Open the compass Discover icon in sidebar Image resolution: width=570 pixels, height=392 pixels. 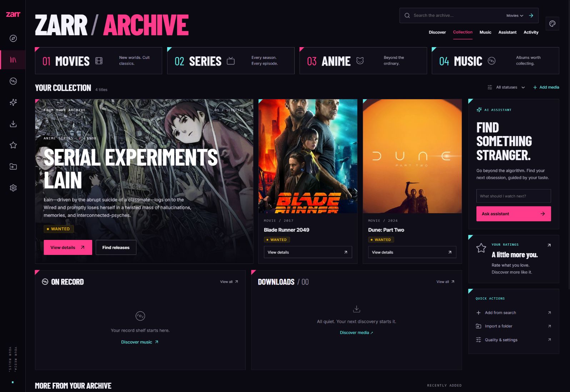pos(13,38)
